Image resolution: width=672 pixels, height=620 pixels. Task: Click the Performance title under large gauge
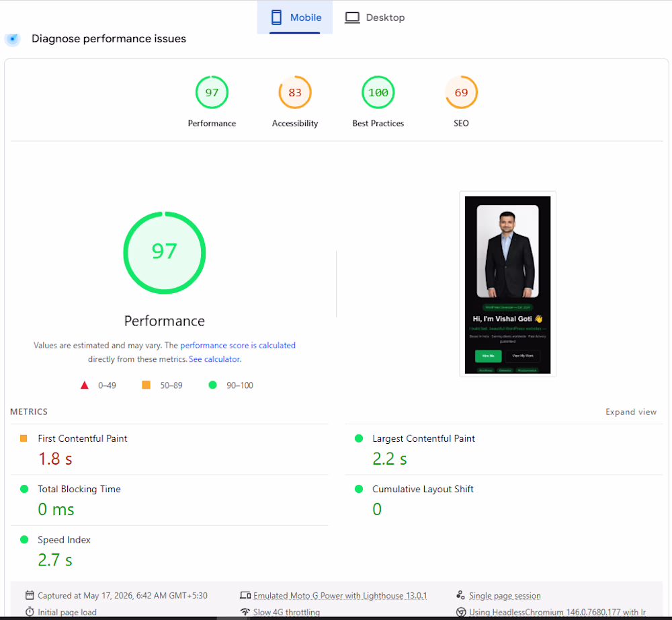[165, 321]
